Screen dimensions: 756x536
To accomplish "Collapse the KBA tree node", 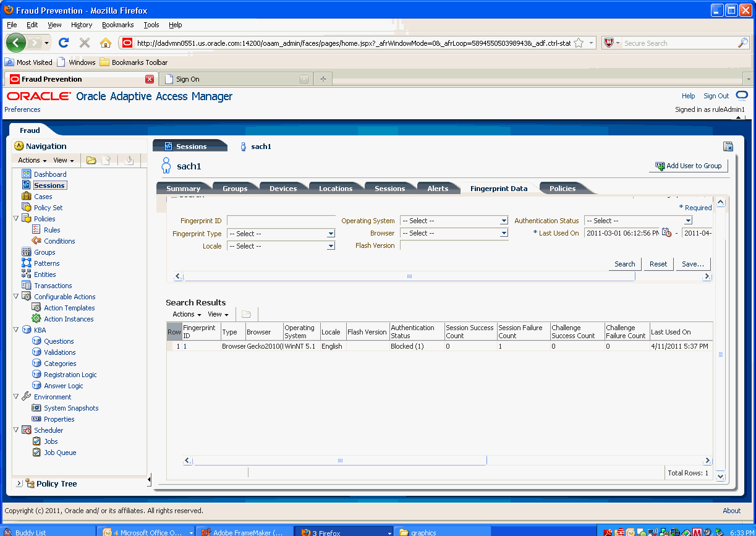I will pyautogui.click(x=15, y=330).
